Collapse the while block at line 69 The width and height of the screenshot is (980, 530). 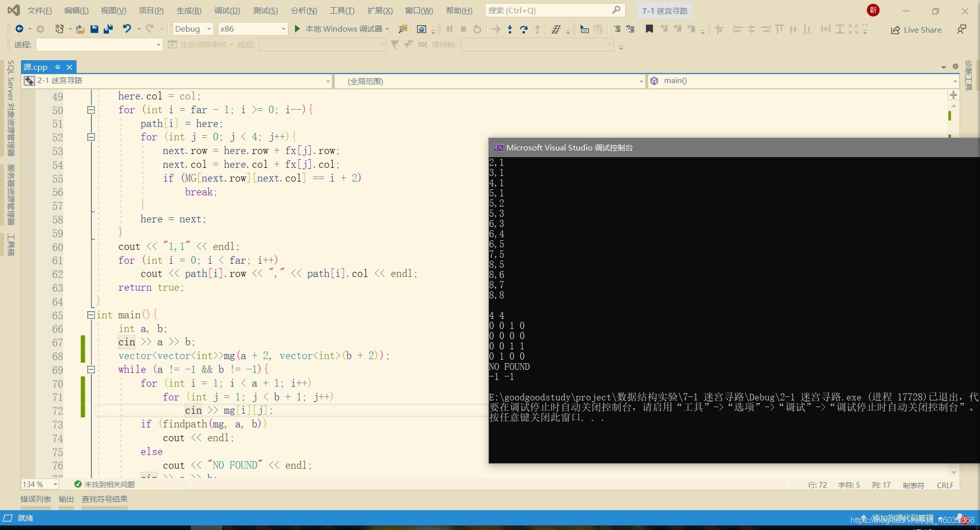coord(91,369)
